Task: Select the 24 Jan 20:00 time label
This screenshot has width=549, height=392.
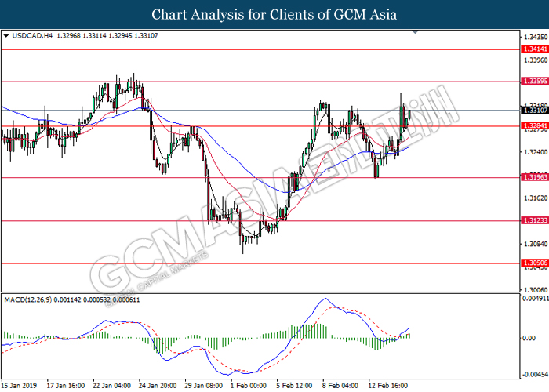Action: pos(157,386)
